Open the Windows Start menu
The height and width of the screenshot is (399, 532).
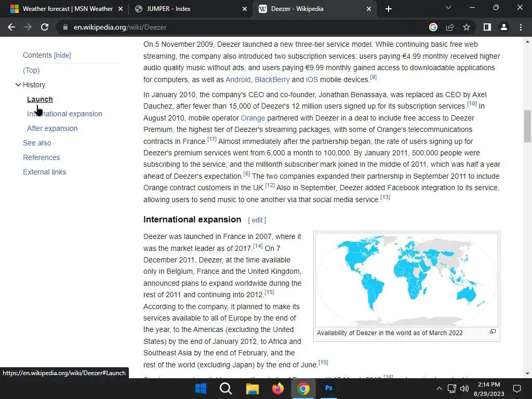coord(201,389)
